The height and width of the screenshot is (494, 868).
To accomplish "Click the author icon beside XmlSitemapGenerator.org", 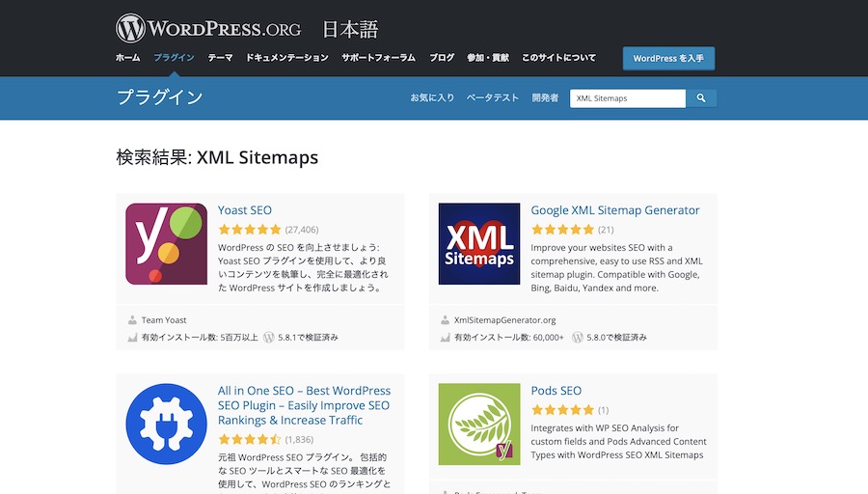I will tap(445, 320).
